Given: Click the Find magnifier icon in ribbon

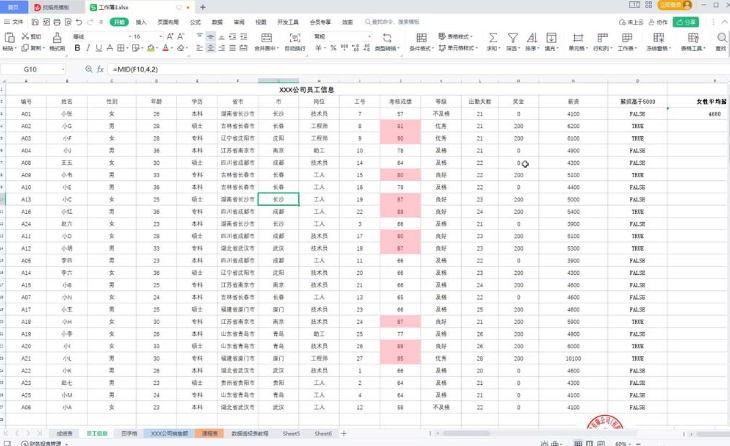Looking at the screenshot, I should pyautogui.click(x=722, y=38).
